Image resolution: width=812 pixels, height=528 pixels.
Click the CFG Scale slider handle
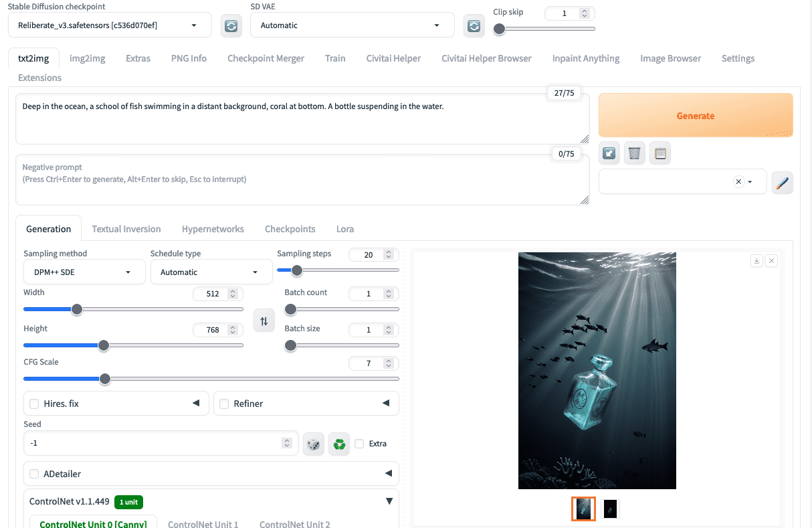pyautogui.click(x=105, y=379)
